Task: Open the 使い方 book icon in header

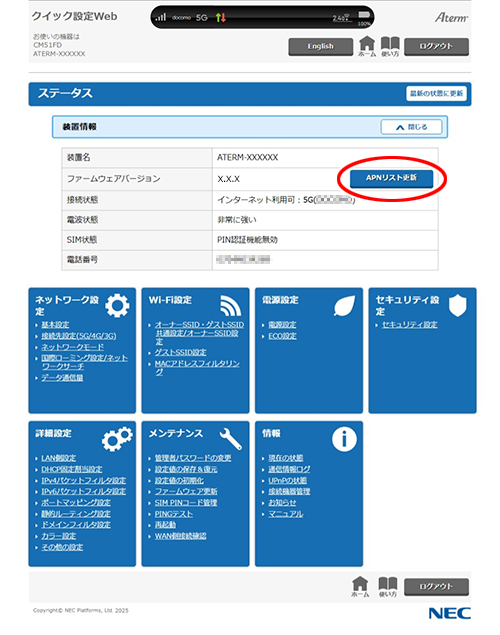Action: [390, 46]
